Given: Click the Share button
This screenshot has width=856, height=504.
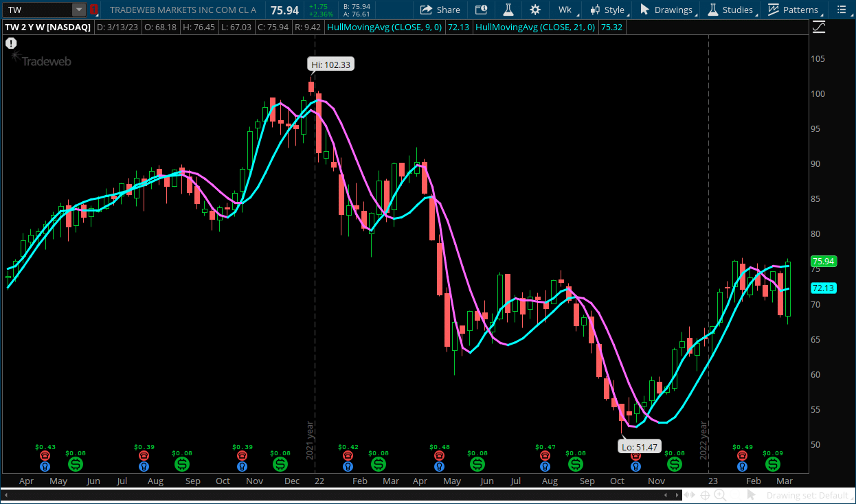Looking at the screenshot, I should [x=440, y=10].
